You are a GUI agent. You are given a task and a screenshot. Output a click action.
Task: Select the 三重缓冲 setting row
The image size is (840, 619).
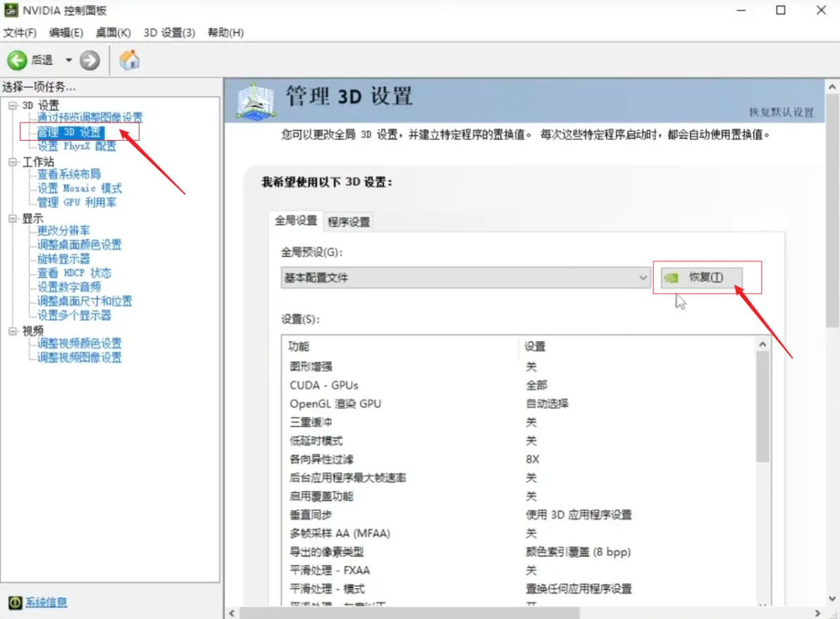click(x=519, y=422)
